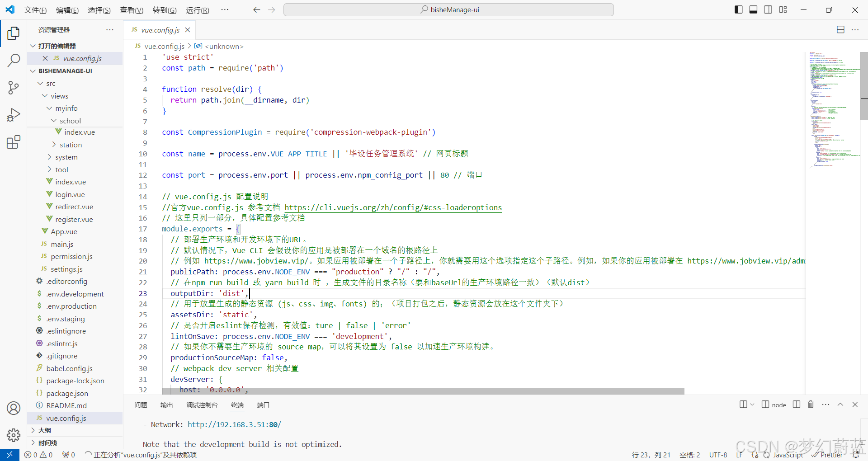868x461 pixels.
Task: Switch to the Output panel tab
Action: (x=166, y=405)
